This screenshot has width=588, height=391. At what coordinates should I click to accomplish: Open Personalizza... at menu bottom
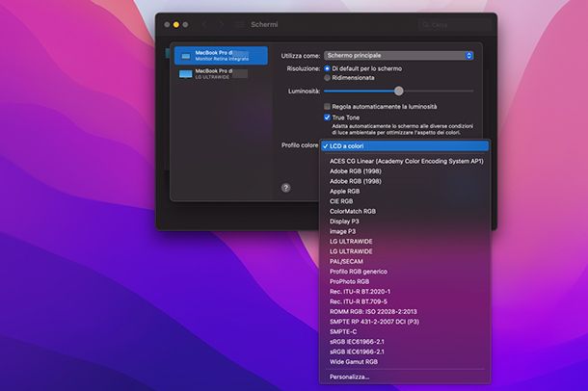(405, 377)
